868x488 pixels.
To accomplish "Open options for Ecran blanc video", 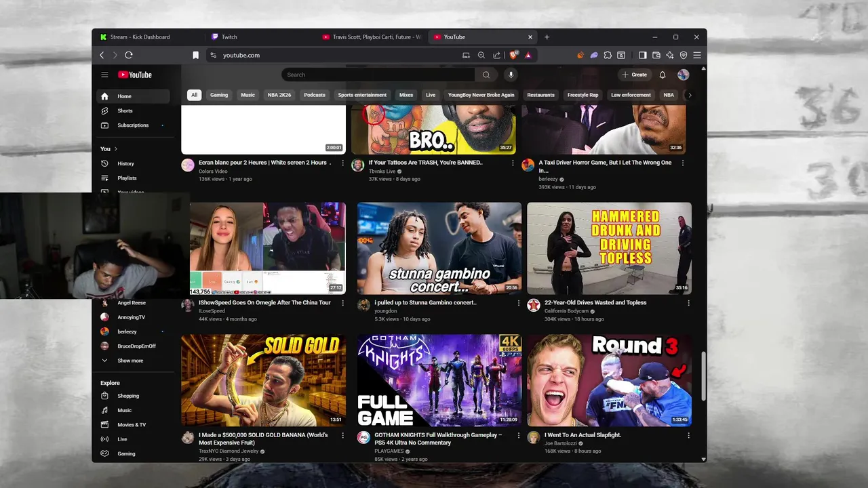I will (342, 163).
